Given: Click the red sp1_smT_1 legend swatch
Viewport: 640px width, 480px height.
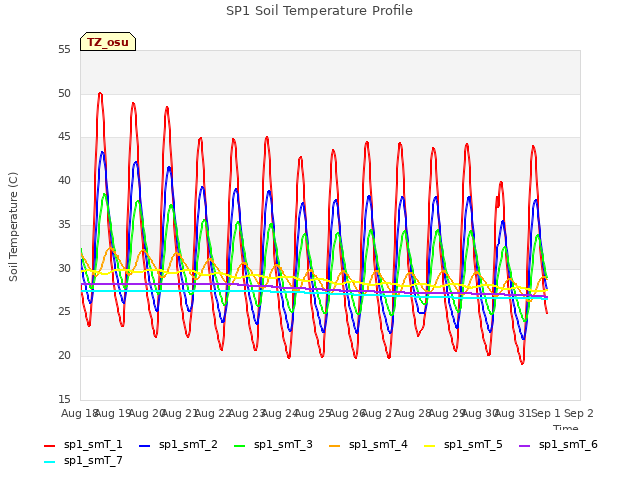Looking at the screenshot, I should (x=49, y=446).
